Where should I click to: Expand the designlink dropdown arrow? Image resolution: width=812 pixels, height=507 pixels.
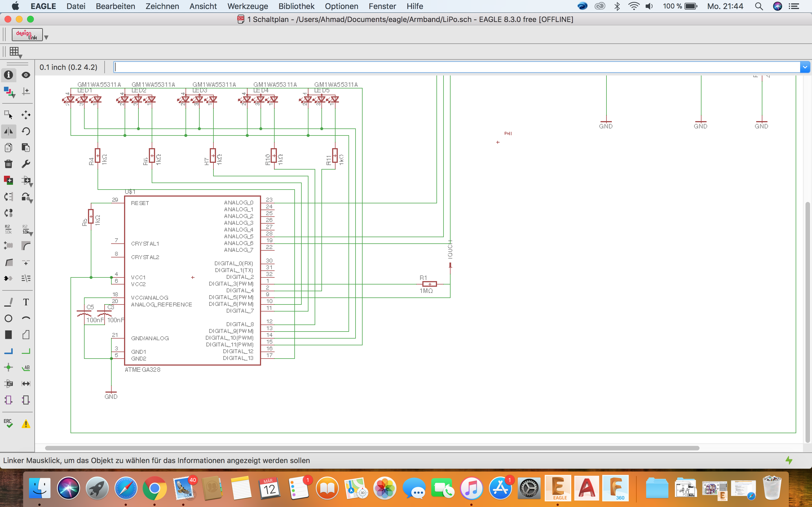46,37
